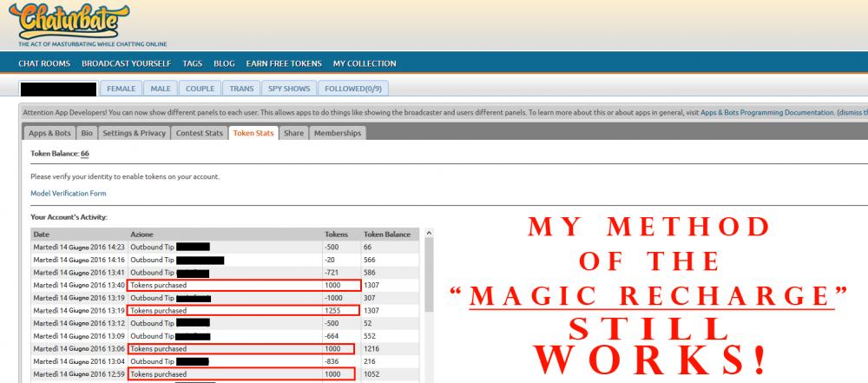The width and height of the screenshot is (868, 383).
Task: Click the 13:12 Outbound Tip date cell
Action: pos(79,323)
